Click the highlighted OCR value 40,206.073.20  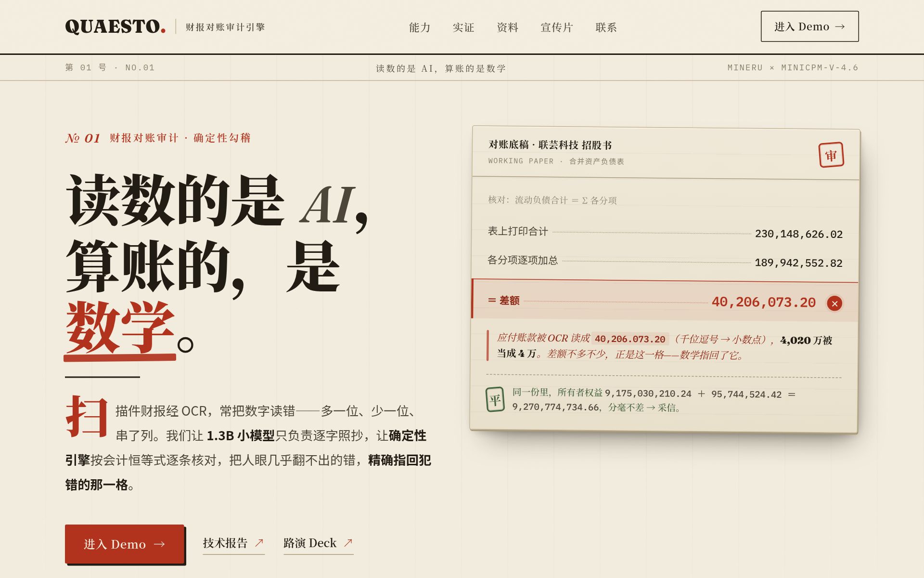coord(630,339)
